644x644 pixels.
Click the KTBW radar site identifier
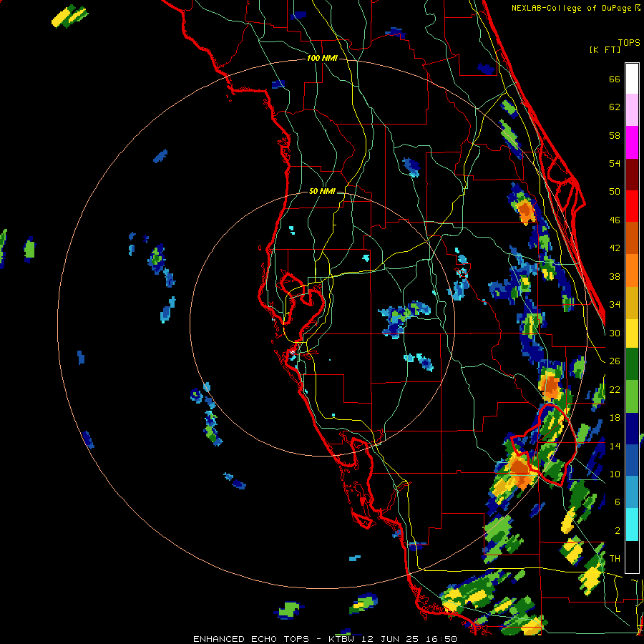click(x=341, y=639)
